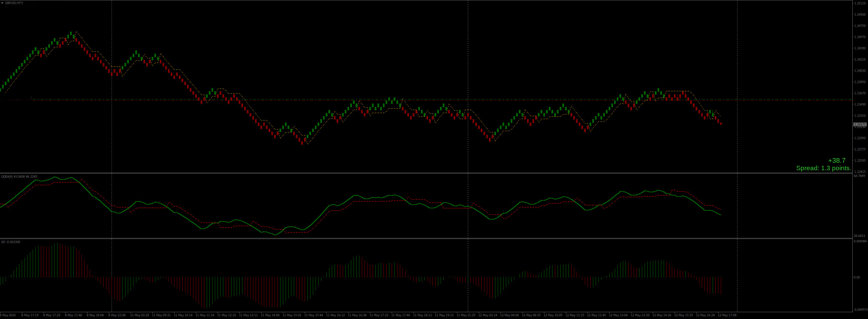Click the '12 May 13:39' time label
The height and width of the screenshot is (319, 868).
coord(640,315)
